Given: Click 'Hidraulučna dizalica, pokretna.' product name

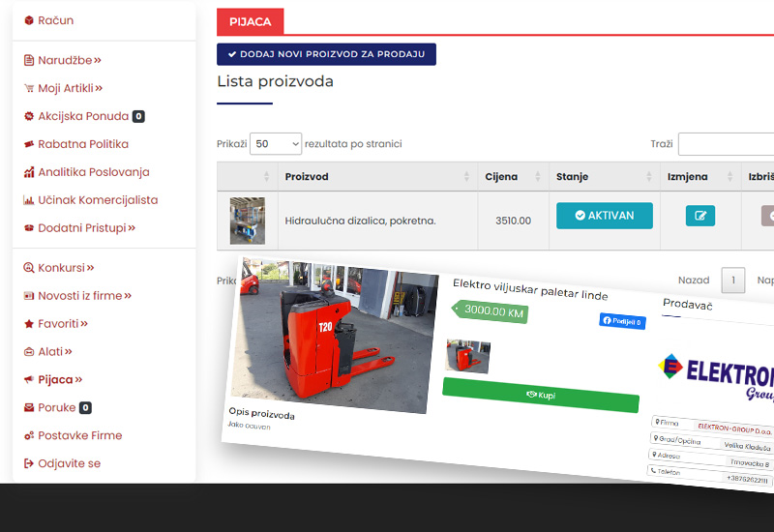Looking at the screenshot, I should (x=360, y=221).
